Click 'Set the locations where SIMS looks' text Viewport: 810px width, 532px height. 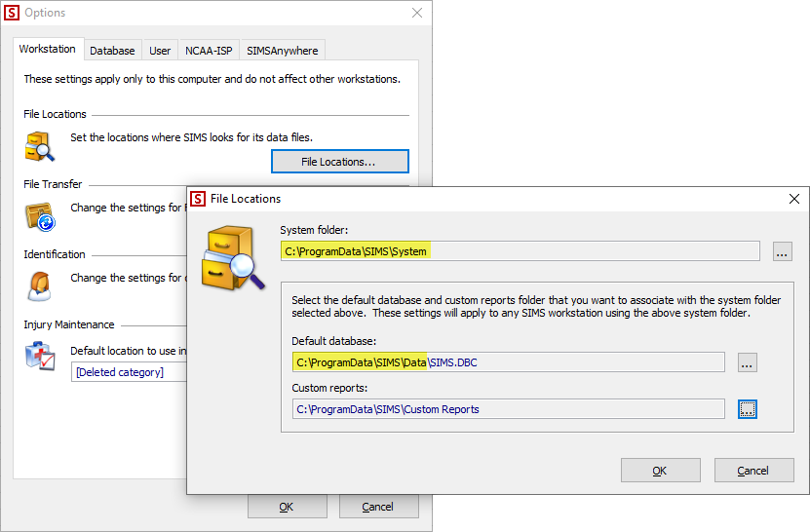click(x=191, y=138)
